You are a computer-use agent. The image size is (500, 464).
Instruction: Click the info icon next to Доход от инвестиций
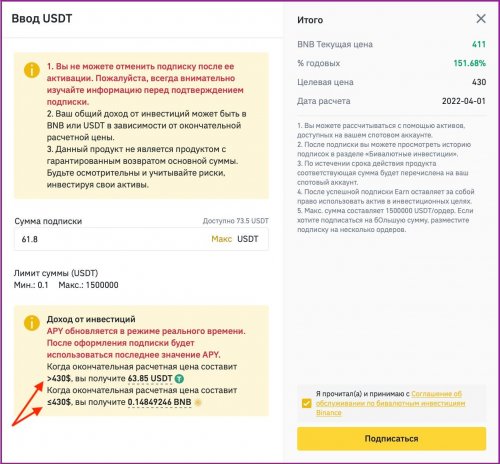point(32,323)
